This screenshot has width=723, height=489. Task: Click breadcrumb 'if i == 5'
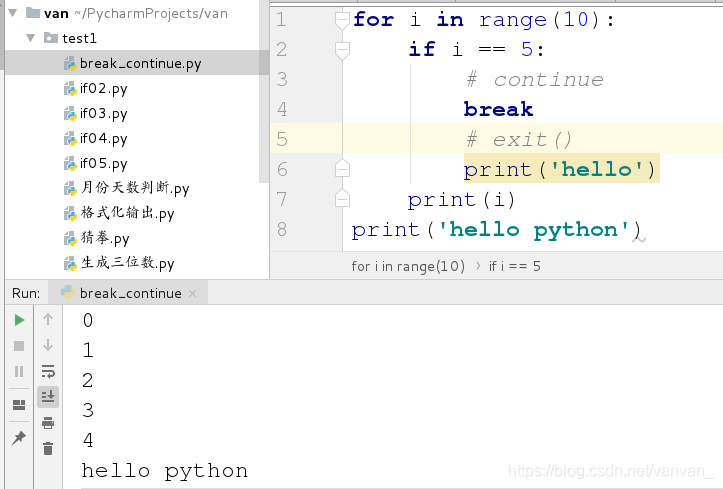pos(515,266)
